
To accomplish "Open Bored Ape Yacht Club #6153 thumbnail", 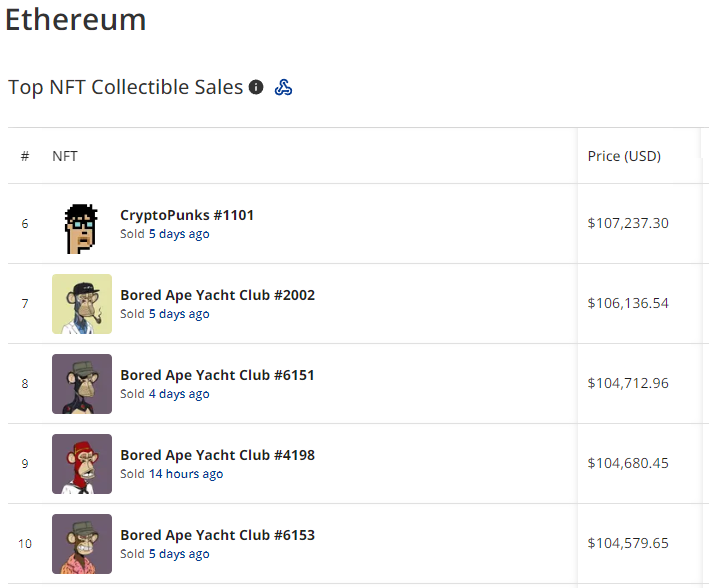I will click(82, 544).
